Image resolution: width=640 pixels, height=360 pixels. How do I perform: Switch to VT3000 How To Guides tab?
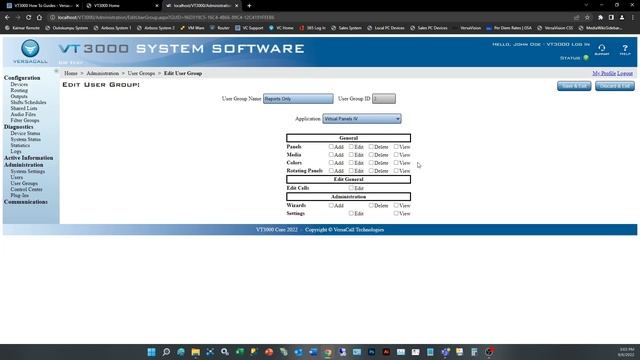pyautogui.click(x=43, y=6)
